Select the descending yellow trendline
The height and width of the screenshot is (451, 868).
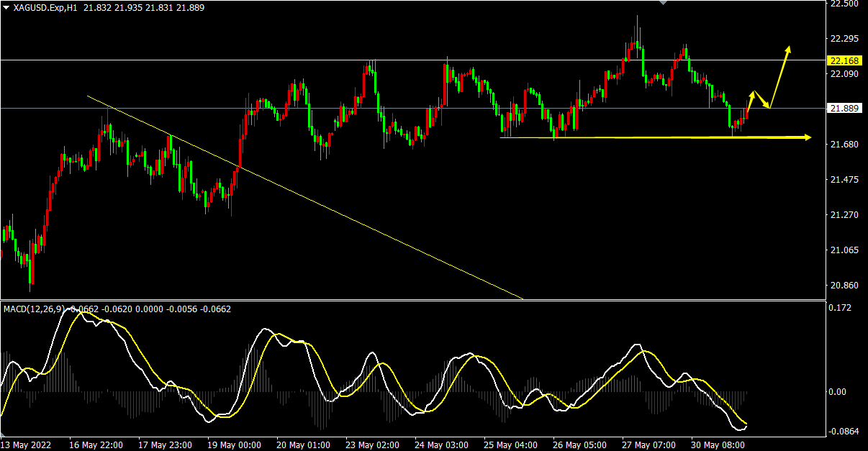(x=302, y=194)
